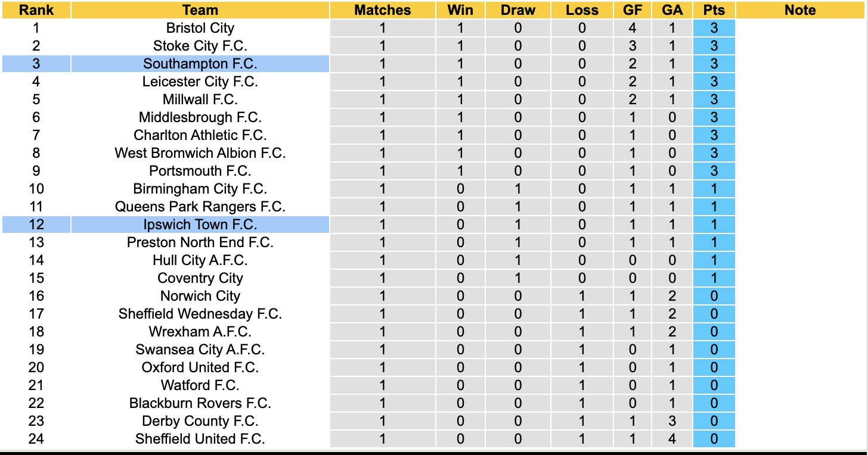Click Sheffield Wednesday F.C. team name
This screenshot has height=455, width=868.
(200, 314)
